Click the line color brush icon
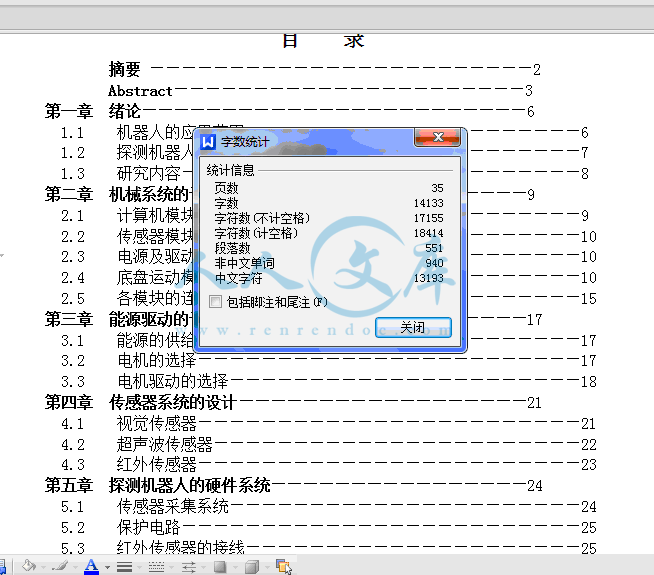The image size is (654, 575). pos(60,566)
